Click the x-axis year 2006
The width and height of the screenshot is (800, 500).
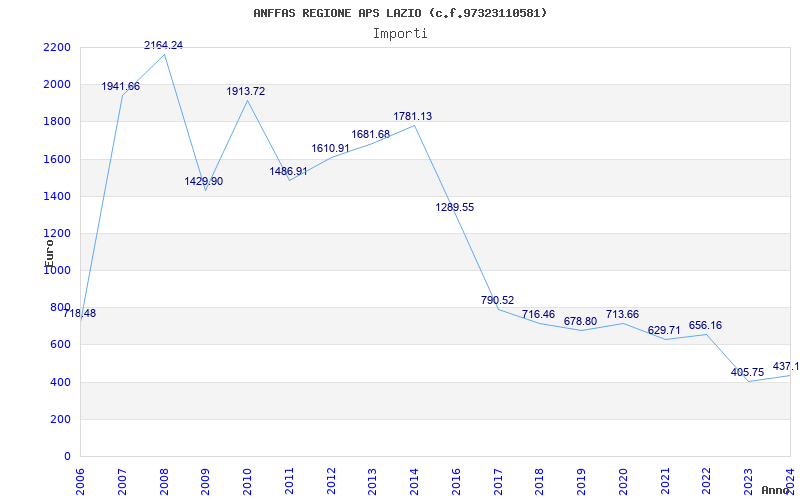[x=80, y=481]
